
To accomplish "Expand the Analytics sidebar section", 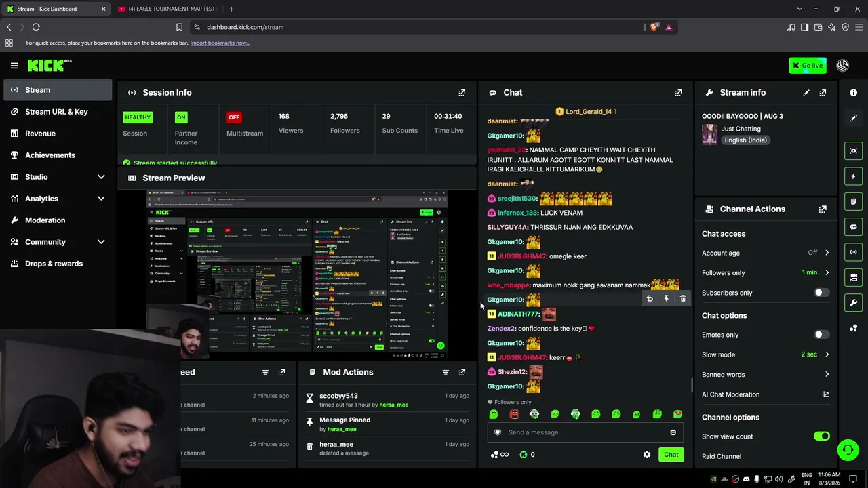I will coord(101,199).
